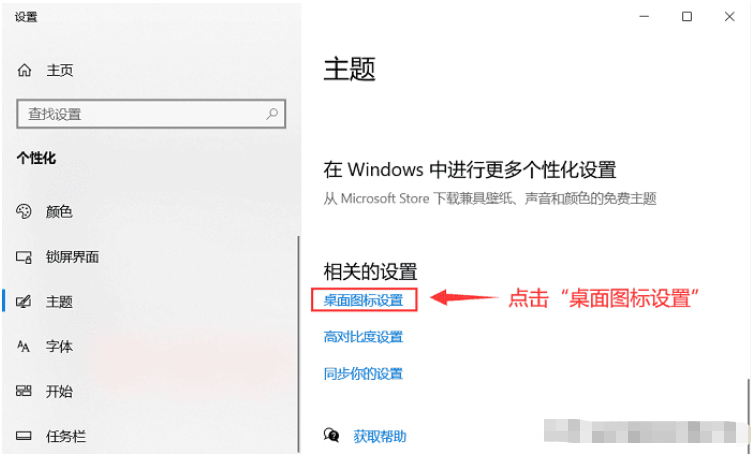This screenshot has height=469, width=751.
Task: Click the Home house icon
Action: click(x=24, y=70)
